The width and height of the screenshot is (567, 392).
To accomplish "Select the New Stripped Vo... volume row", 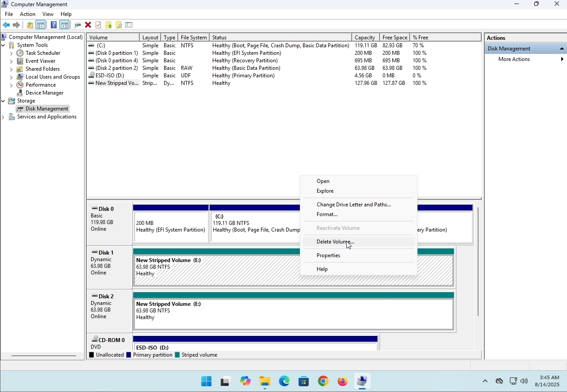I will pos(284,83).
